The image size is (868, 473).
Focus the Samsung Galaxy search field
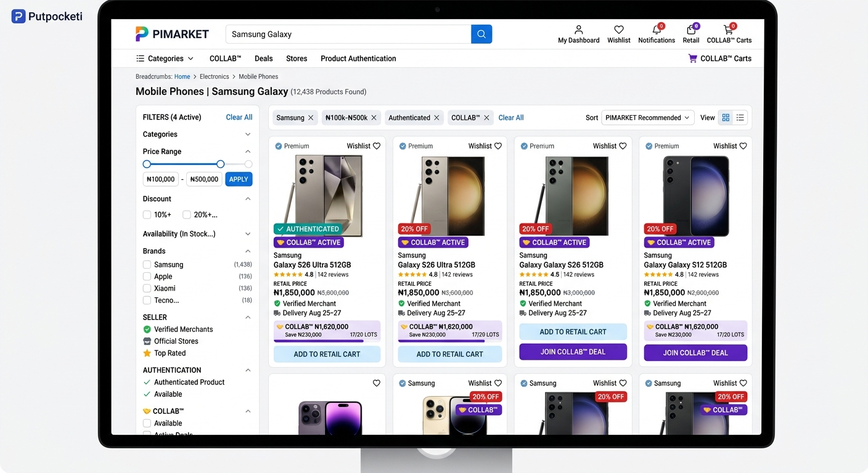pyautogui.click(x=348, y=34)
